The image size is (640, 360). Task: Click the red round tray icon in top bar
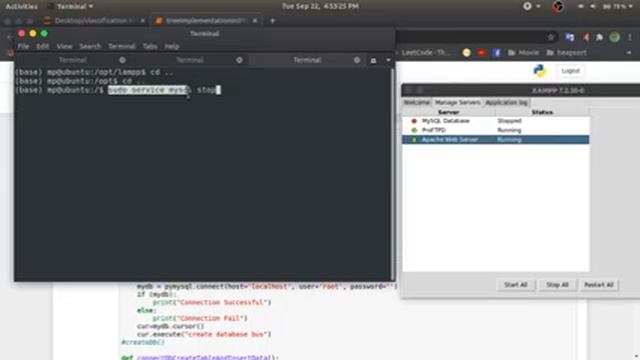coord(558,6)
